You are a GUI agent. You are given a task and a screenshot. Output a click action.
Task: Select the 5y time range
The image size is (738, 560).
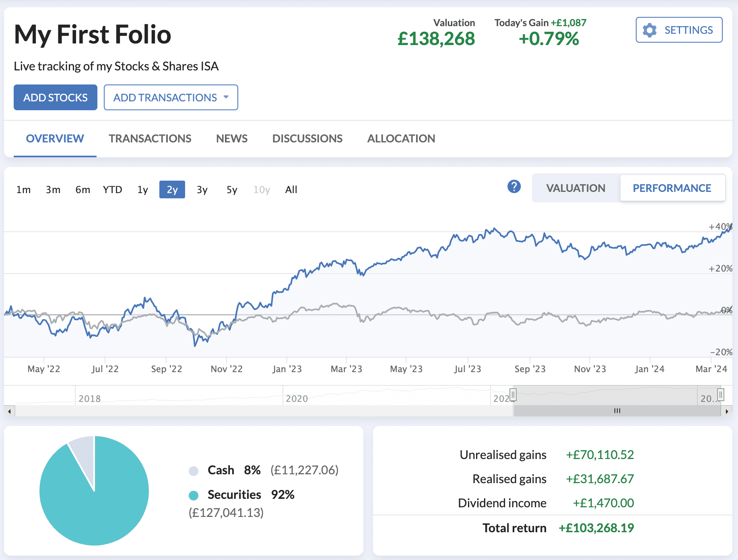pos(231,189)
